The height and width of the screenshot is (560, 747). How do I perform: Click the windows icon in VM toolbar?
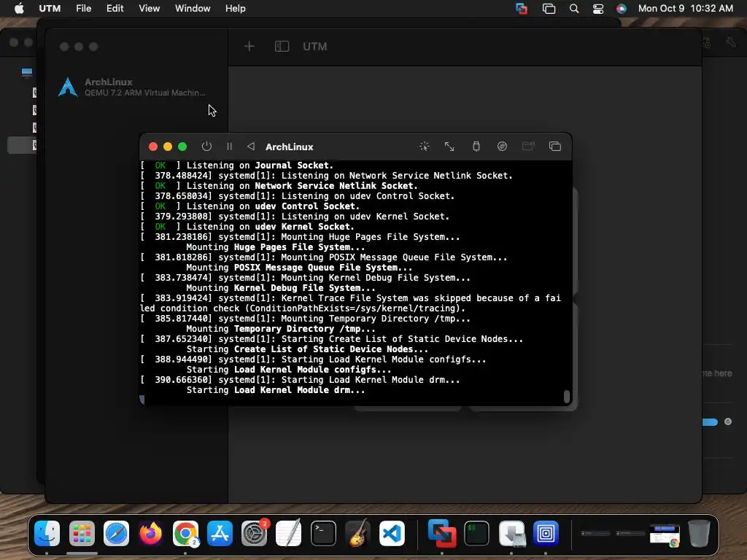click(x=554, y=146)
